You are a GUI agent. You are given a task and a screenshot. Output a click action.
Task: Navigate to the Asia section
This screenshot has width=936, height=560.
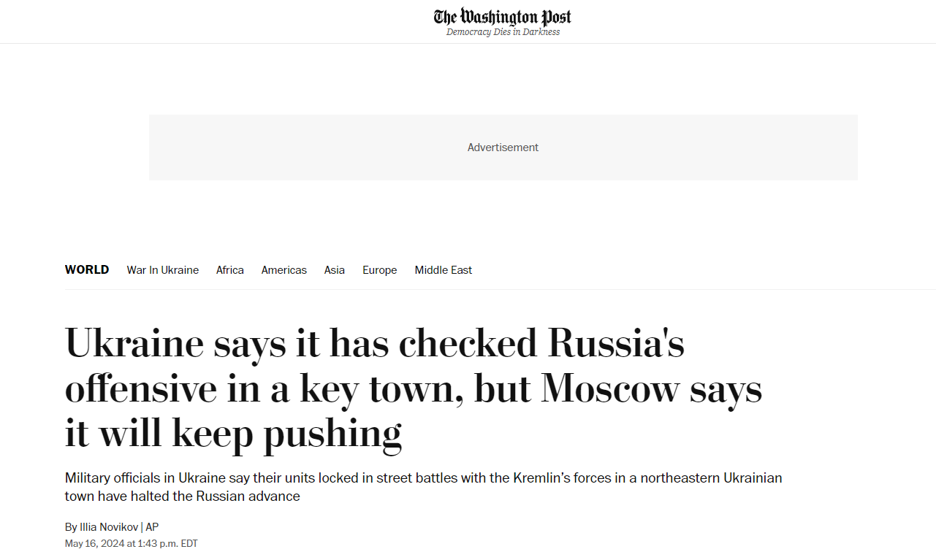click(334, 270)
